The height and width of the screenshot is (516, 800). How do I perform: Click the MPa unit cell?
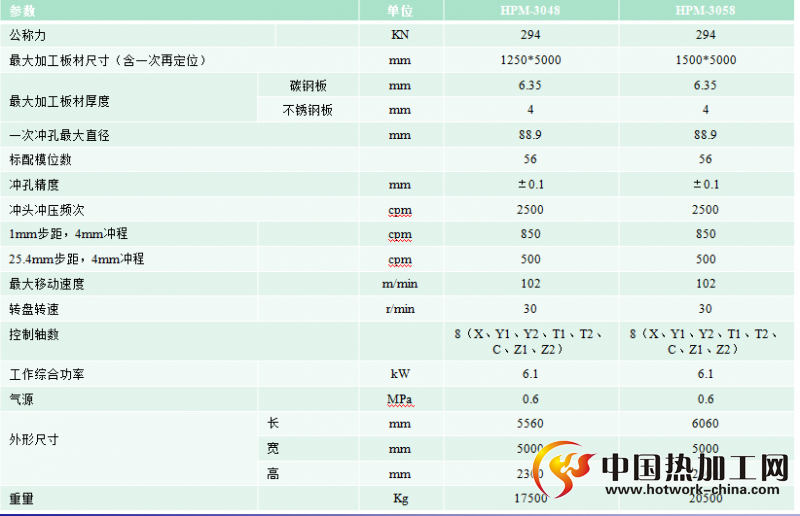[x=400, y=399]
